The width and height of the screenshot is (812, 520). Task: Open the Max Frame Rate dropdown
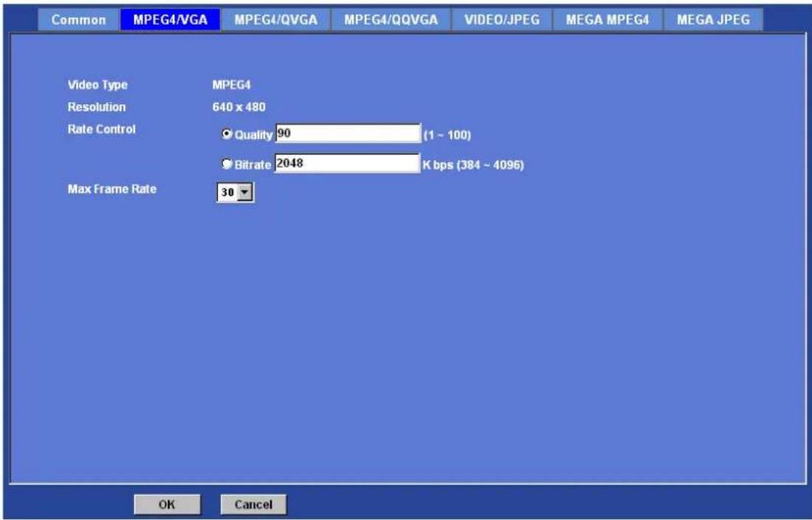click(x=235, y=192)
